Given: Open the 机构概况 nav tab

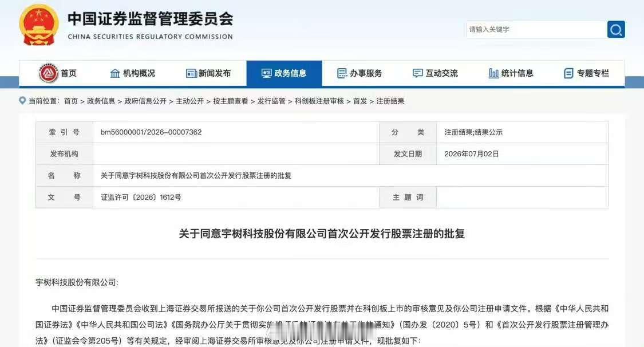Looking at the screenshot, I should [133, 73].
